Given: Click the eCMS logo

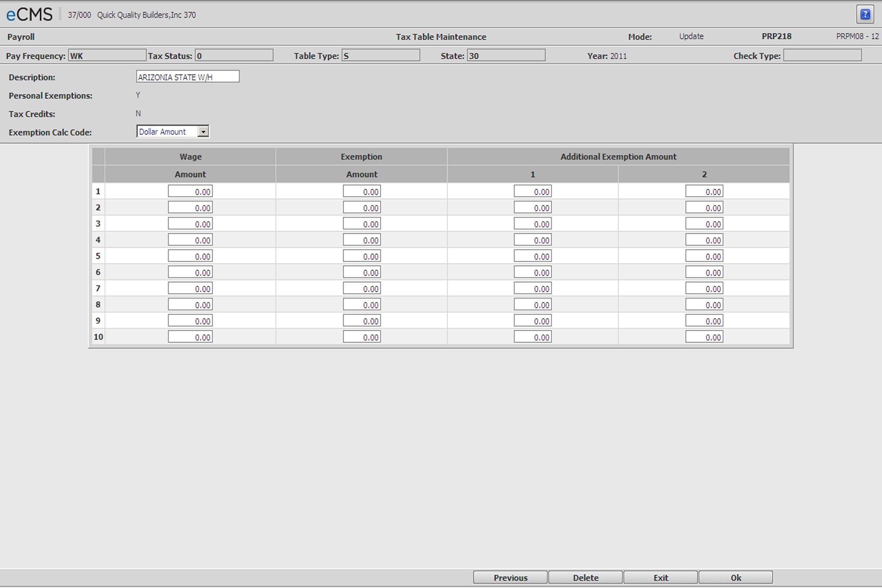Looking at the screenshot, I should pos(28,14).
